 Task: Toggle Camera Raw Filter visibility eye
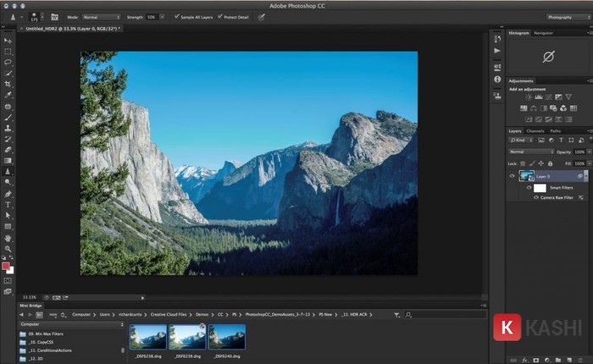point(536,197)
